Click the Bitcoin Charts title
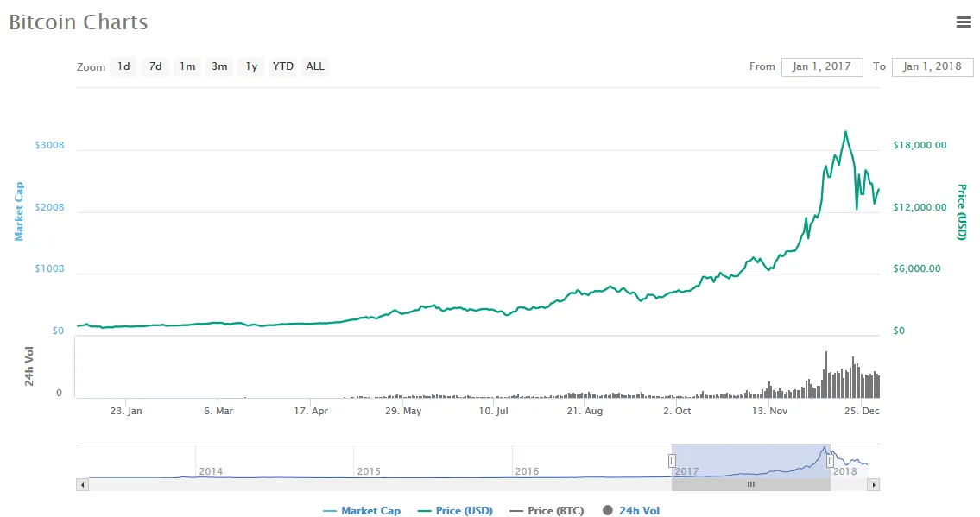 [x=78, y=22]
